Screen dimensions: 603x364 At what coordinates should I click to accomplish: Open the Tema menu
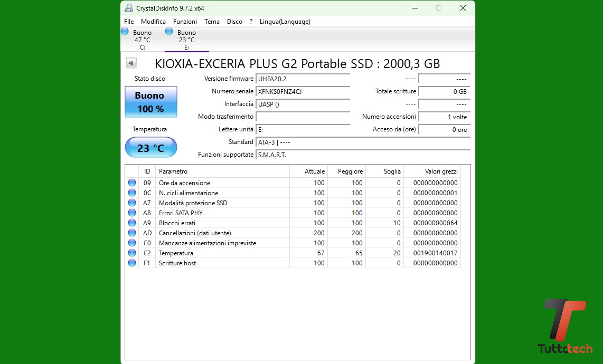click(x=212, y=22)
